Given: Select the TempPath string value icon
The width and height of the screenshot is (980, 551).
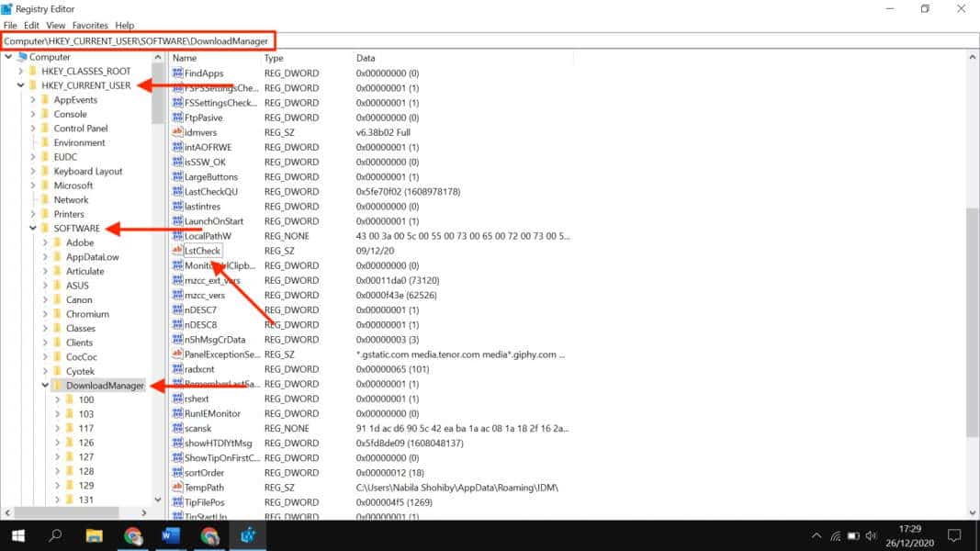Looking at the screenshot, I should point(177,488).
